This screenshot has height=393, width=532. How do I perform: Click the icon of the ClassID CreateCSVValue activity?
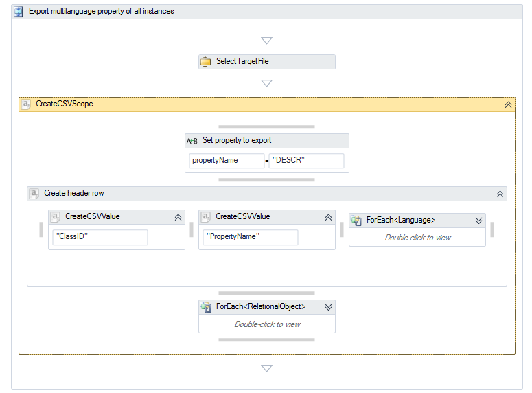56,216
